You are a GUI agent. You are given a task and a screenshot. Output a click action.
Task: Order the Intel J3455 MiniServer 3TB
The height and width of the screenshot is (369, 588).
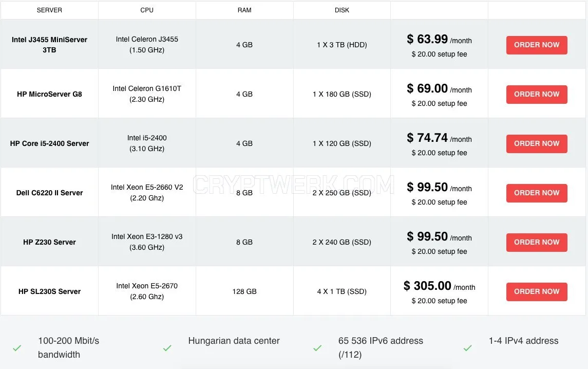[x=537, y=45]
